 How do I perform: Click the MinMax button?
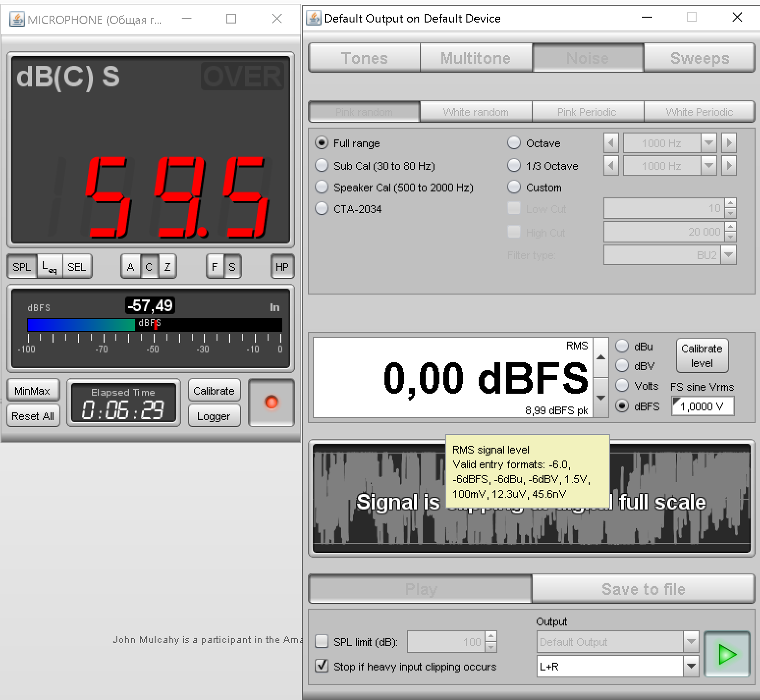[x=32, y=391]
